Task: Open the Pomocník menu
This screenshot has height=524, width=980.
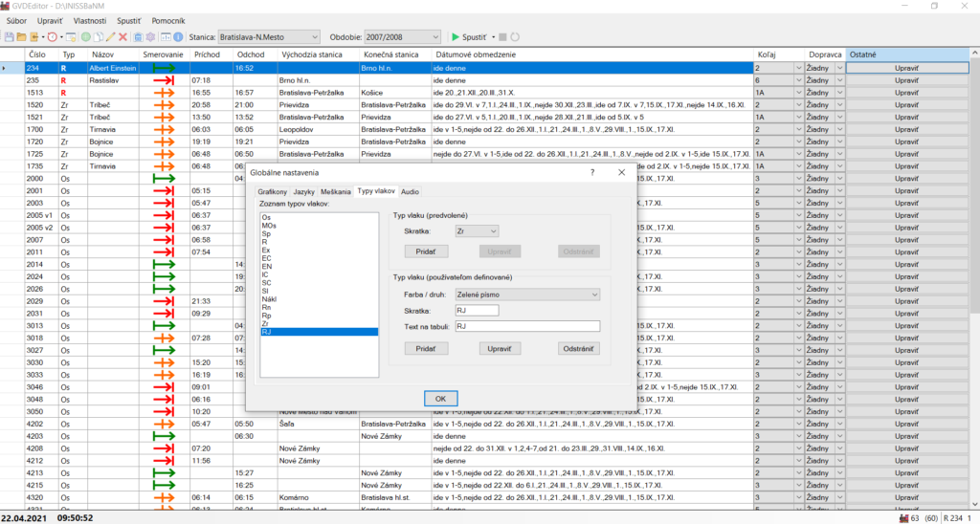Action: [x=168, y=21]
